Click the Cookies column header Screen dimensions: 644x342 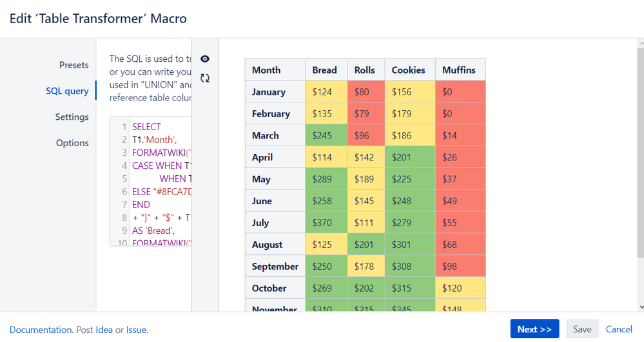point(409,70)
